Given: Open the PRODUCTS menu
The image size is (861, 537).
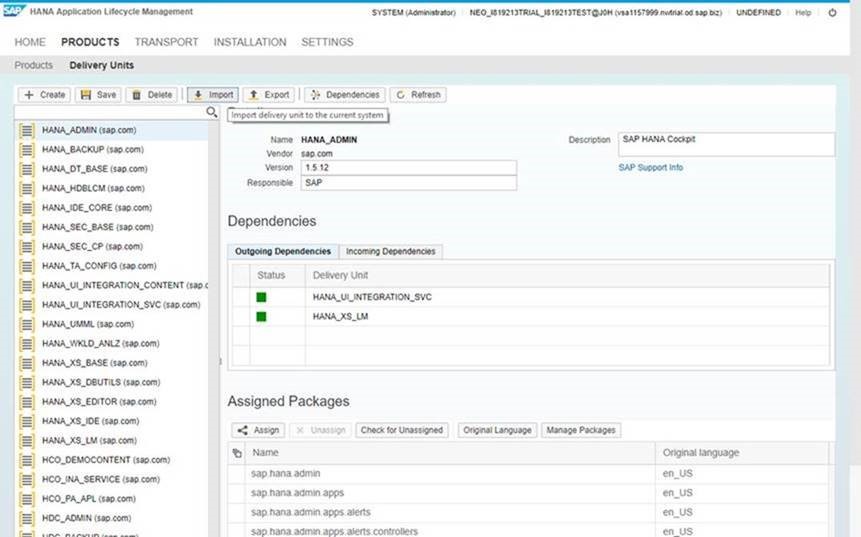Looking at the screenshot, I should (x=90, y=42).
